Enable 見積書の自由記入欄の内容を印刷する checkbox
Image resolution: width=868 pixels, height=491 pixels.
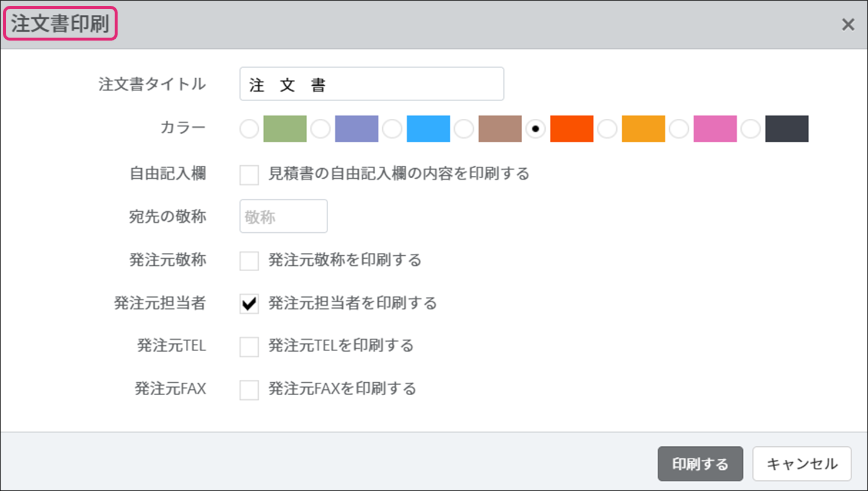tap(249, 175)
